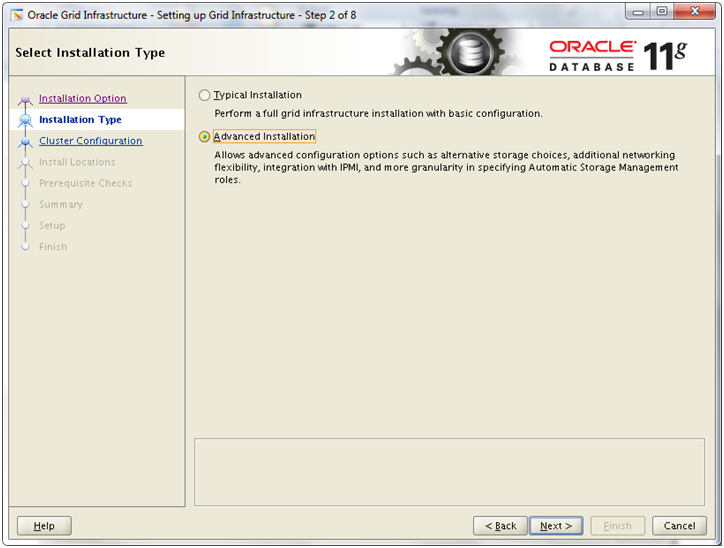
Task: Click the Oracle Database 11g logo
Action: pyautogui.click(x=618, y=56)
